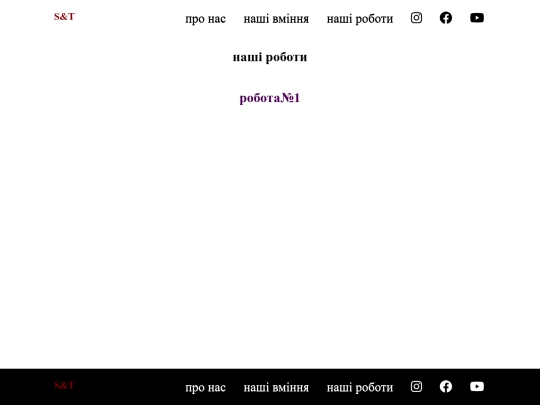The image size is (540, 405).
Task: Select 'наші роботи' in the footer menu
Action: coord(360,387)
